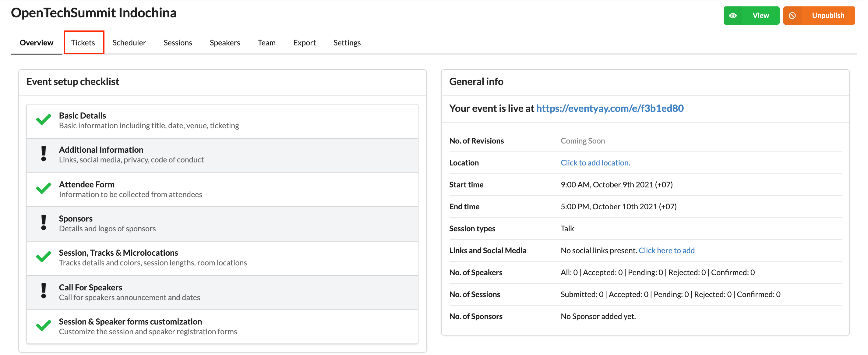Click the green checkmark beside Basic Details
This screenshot has height=355, width=868.
(x=44, y=120)
